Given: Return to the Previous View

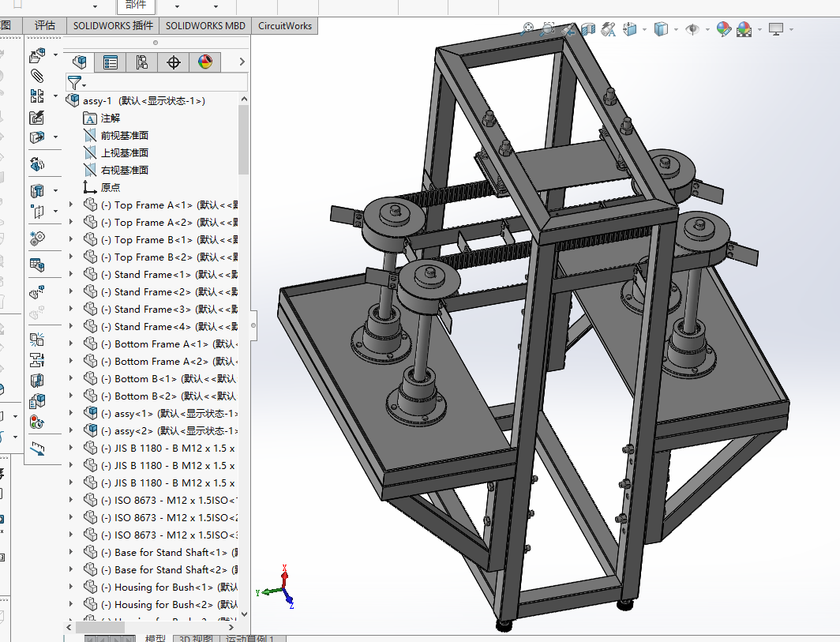Looking at the screenshot, I should (x=568, y=29).
